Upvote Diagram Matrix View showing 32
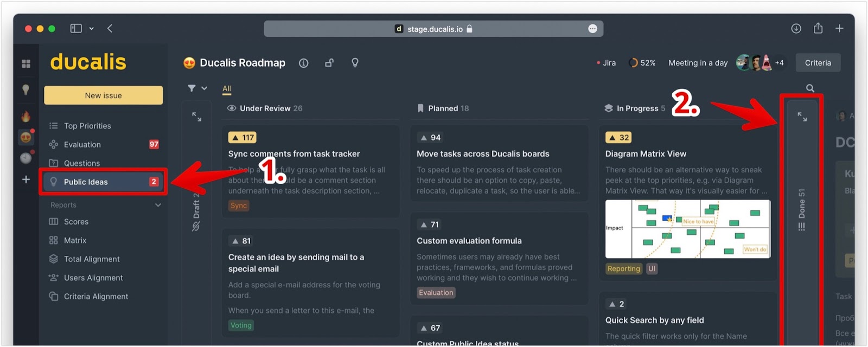 coord(618,138)
